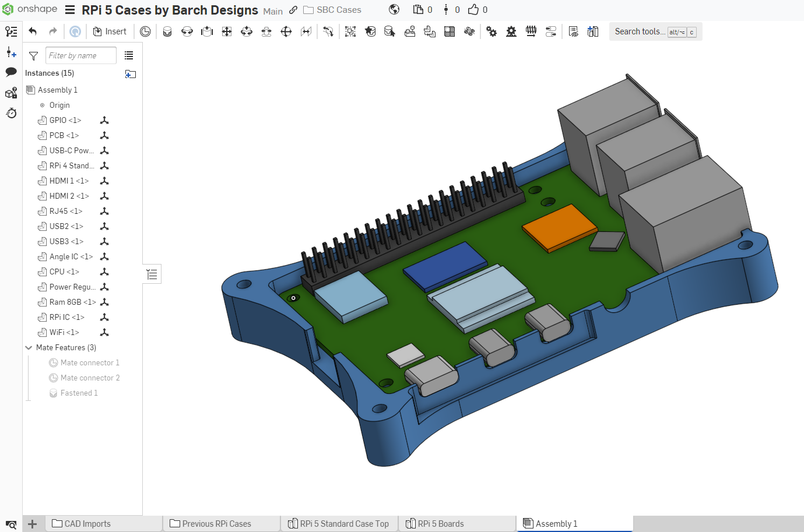Open the Insert parts dialog

tap(110, 31)
